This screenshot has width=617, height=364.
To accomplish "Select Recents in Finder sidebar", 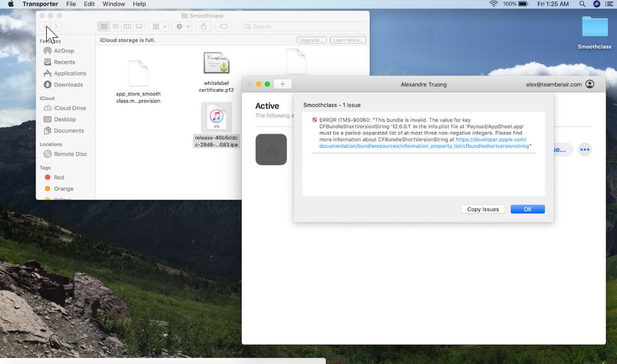I will [59, 62].
